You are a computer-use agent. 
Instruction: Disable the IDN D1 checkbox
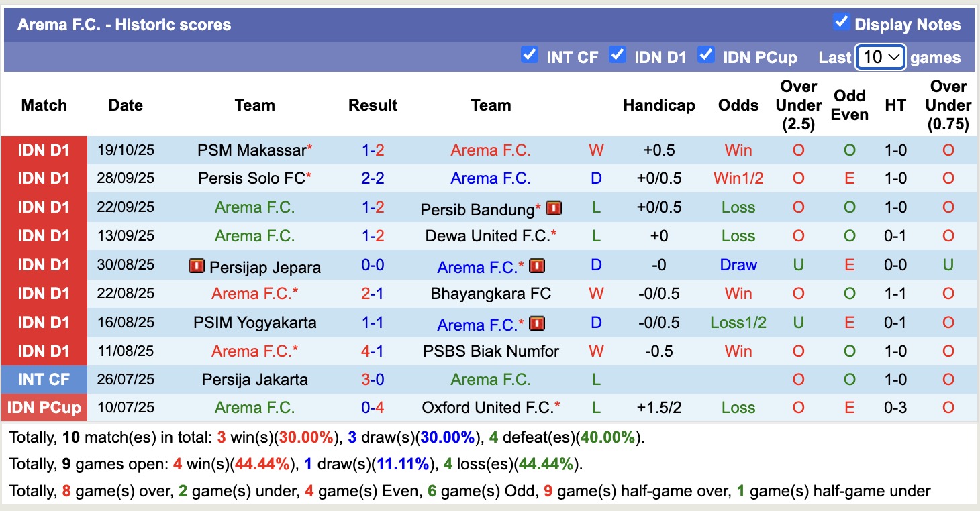pos(618,56)
